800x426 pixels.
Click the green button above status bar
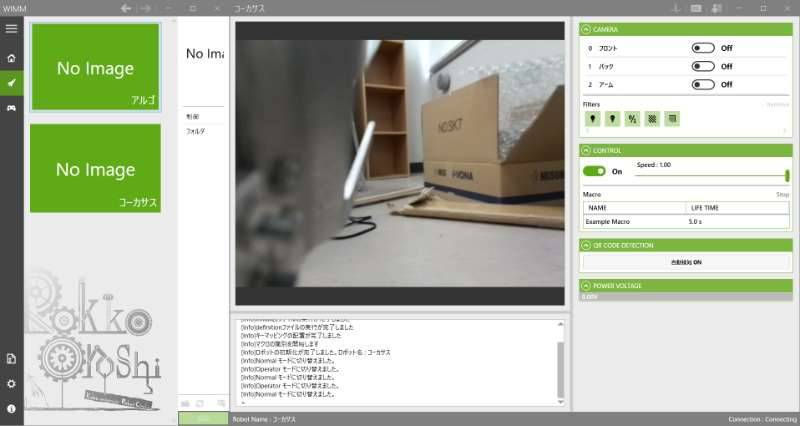point(203,418)
